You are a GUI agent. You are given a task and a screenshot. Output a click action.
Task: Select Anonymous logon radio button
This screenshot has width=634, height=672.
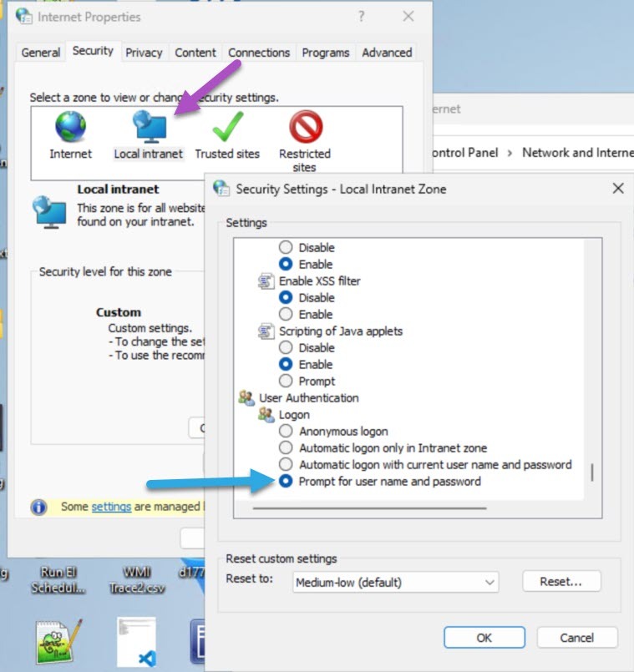(286, 432)
